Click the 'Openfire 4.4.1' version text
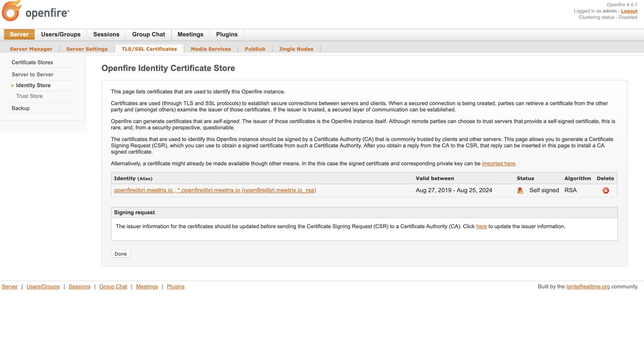644x349 pixels. (x=622, y=5)
